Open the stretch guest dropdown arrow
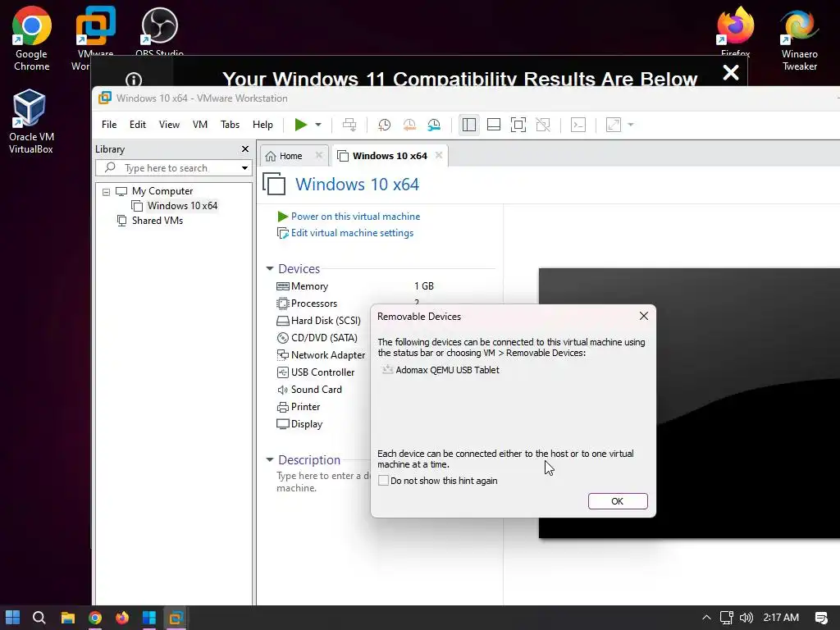840x630 pixels. pyautogui.click(x=631, y=125)
